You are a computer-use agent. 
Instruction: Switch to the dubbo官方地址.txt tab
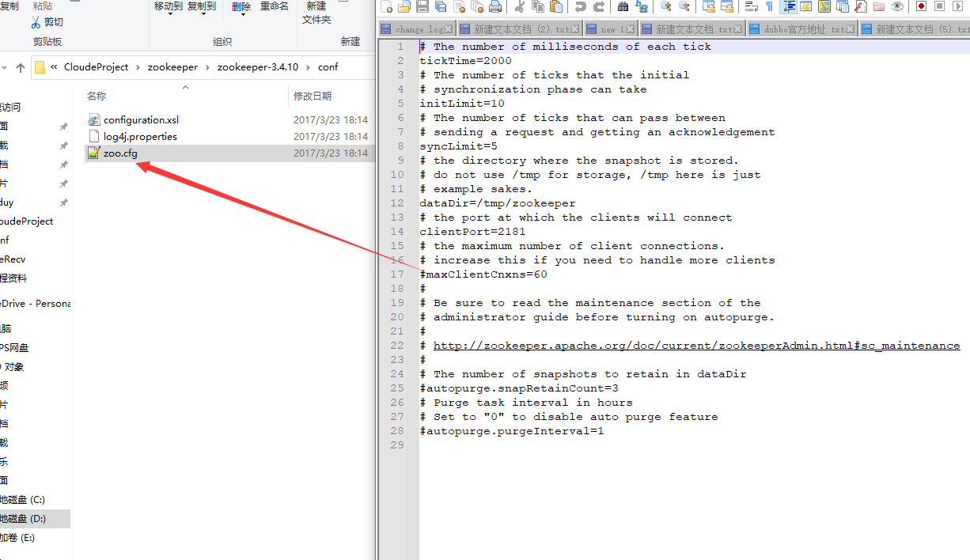click(801, 26)
